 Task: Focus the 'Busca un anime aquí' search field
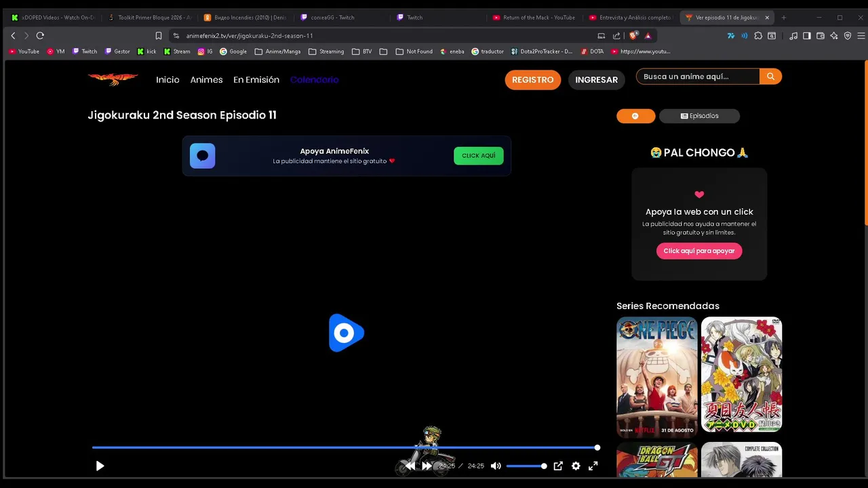click(698, 77)
